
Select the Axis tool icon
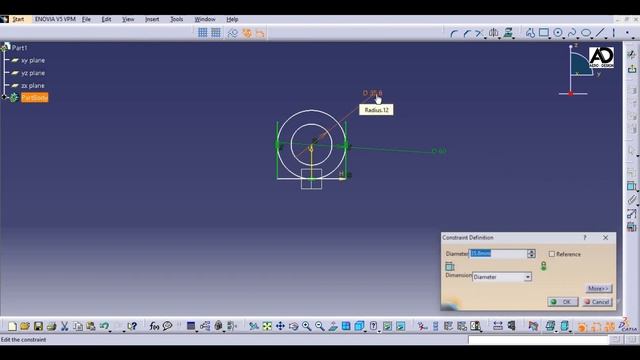(x=613, y=33)
